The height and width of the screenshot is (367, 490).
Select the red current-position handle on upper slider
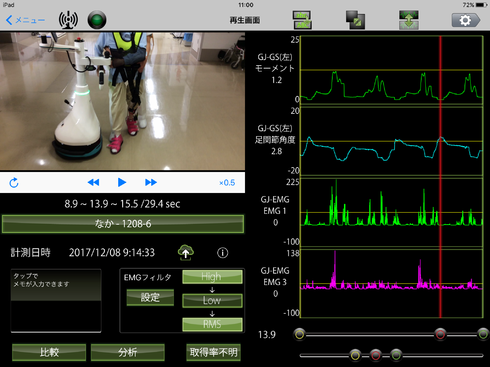tap(440, 334)
